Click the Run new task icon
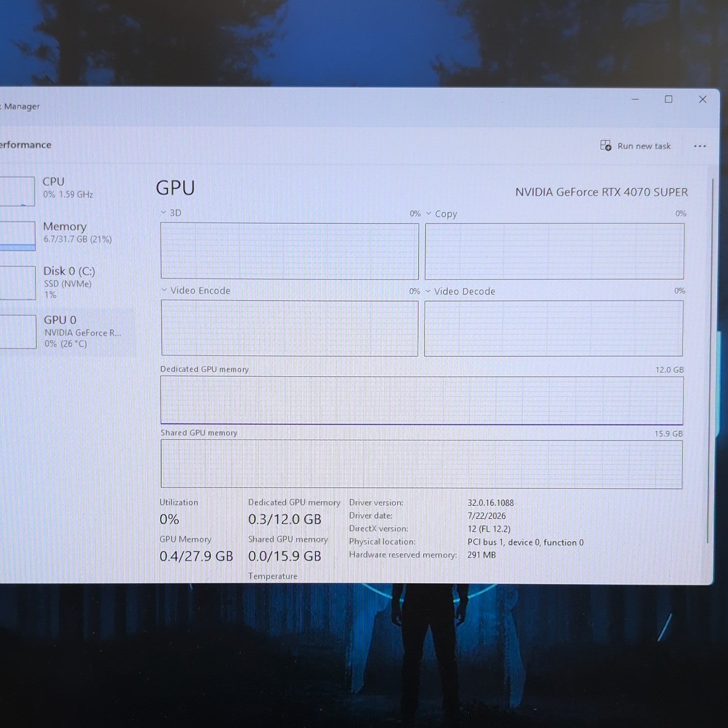This screenshot has height=728, width=728. (606, 146)
